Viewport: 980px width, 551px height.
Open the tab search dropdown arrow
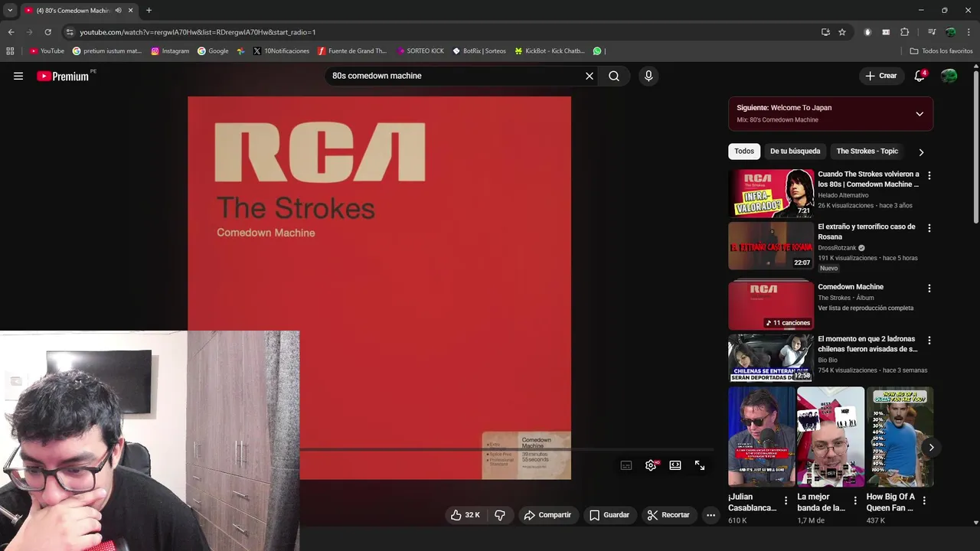click(x=10, y=11)
